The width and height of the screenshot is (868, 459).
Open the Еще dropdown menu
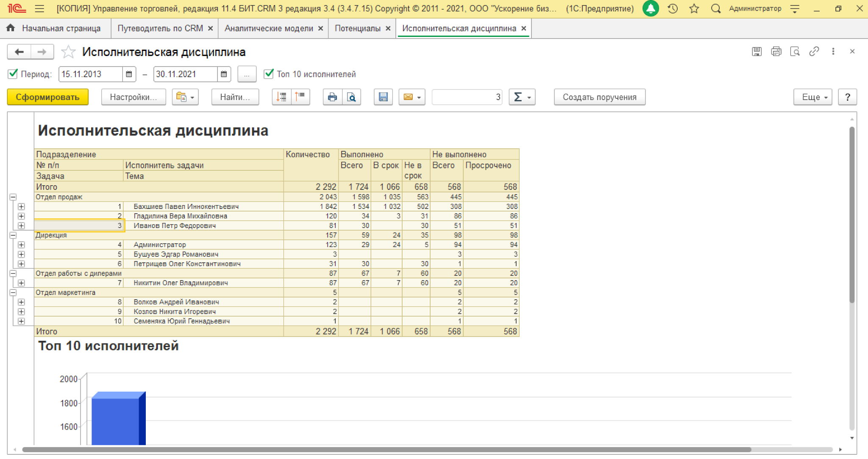(812, 97)
